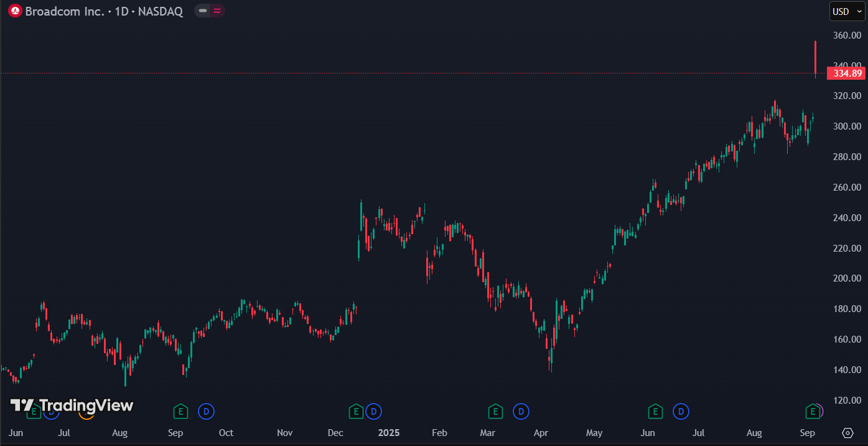Click the gray market status pill icon
This screenshot has height=446, width=868.
(x=203, y=11)
